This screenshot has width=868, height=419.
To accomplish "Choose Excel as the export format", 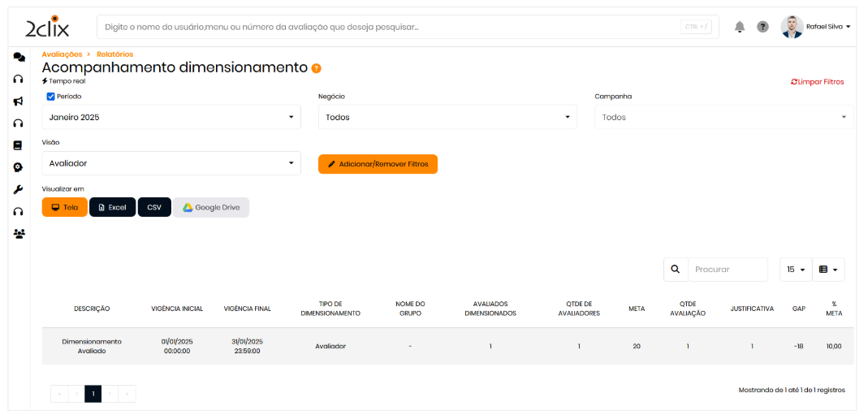I will [x=112, y=207].
